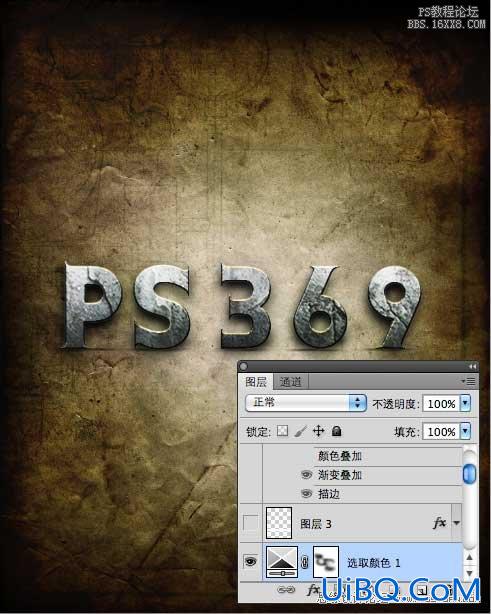Click the fx icon on 图层 3
This screenshot has width=491, height=614.
(x=440, y=522)
